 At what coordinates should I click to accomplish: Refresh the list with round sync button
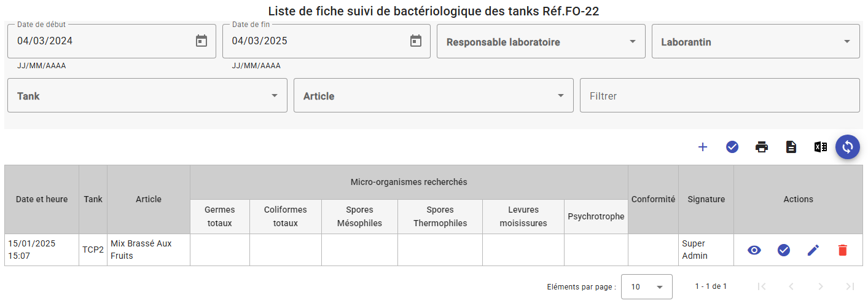click(848, 147)
